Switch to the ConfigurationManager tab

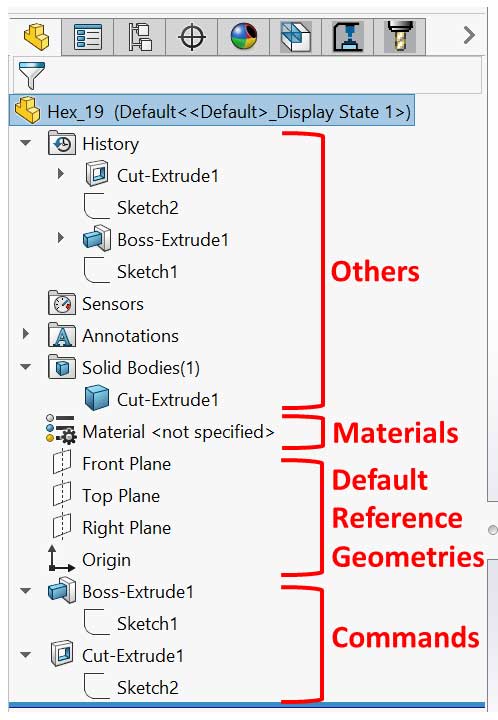(140, 37)
